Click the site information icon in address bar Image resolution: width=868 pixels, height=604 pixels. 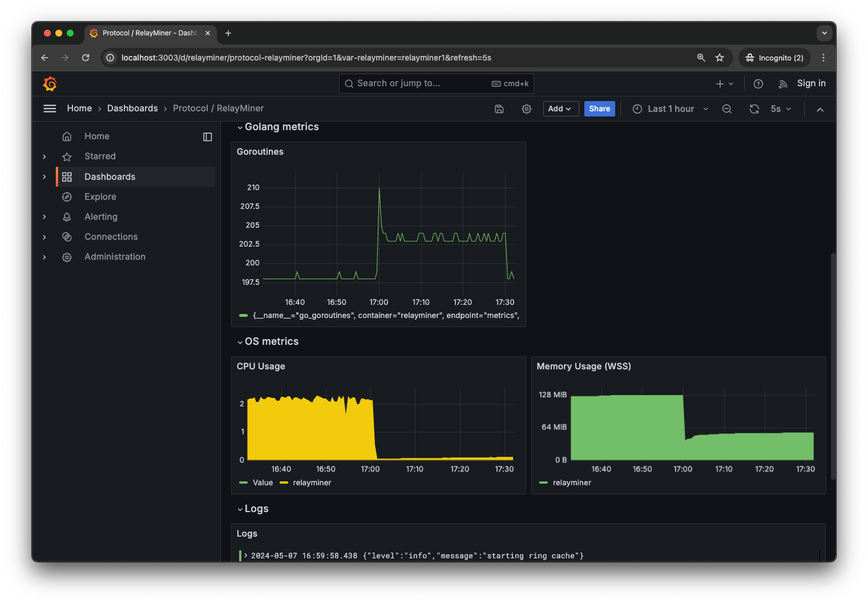coord(110,58)
